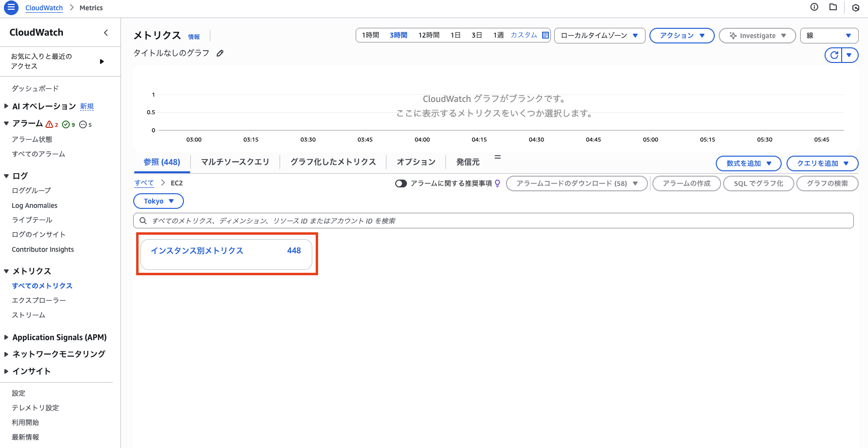Open アラームコードのダウンロード dropdown

point(577,183)
